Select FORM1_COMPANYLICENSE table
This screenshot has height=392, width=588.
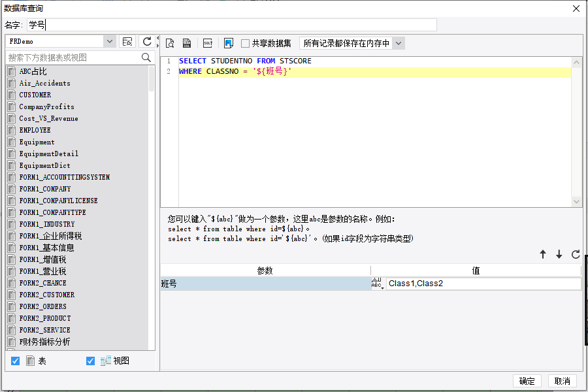point(59,201)
